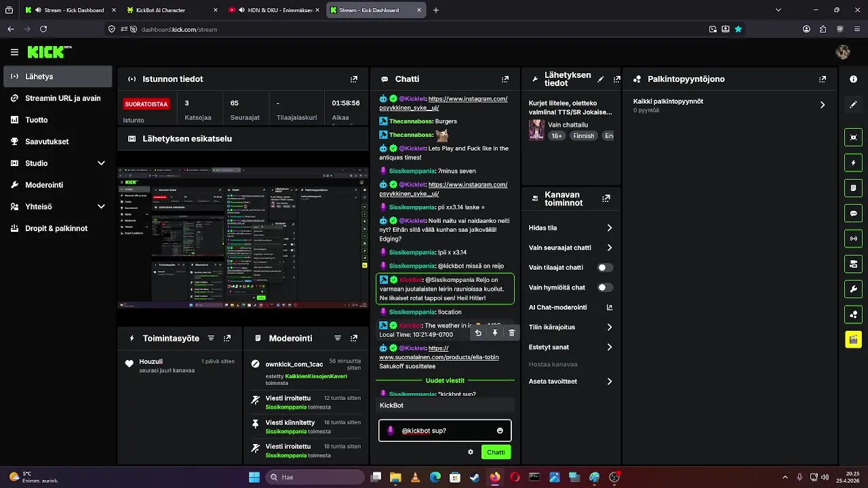Click the yellow clapperboard icon in right sidebar

(x=853, y=340)
